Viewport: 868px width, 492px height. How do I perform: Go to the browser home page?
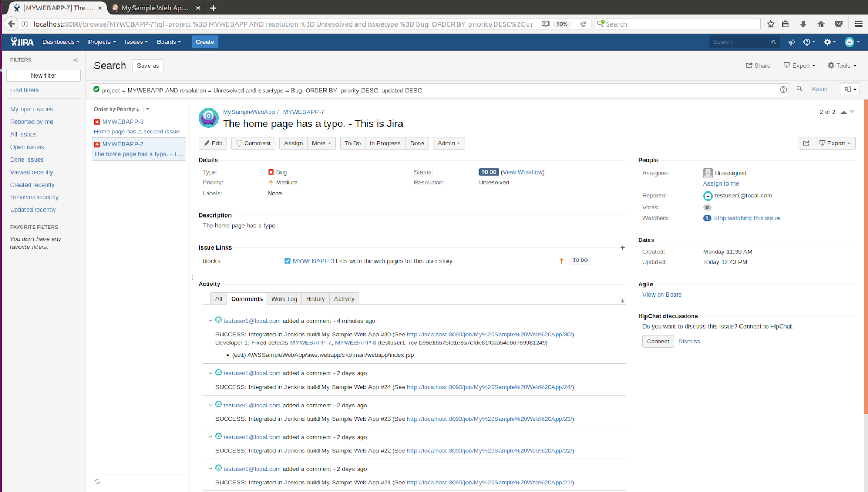(x=821, y=24)
